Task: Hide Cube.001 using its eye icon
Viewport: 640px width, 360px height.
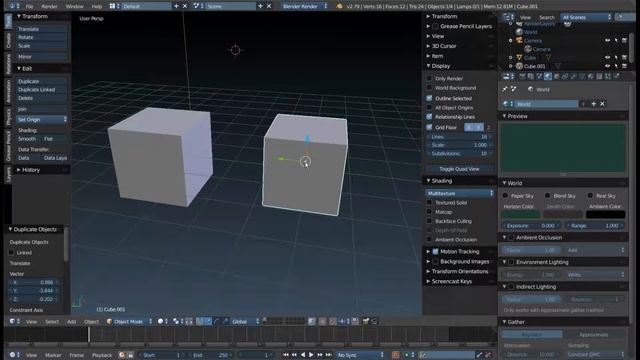Action: 607,66
